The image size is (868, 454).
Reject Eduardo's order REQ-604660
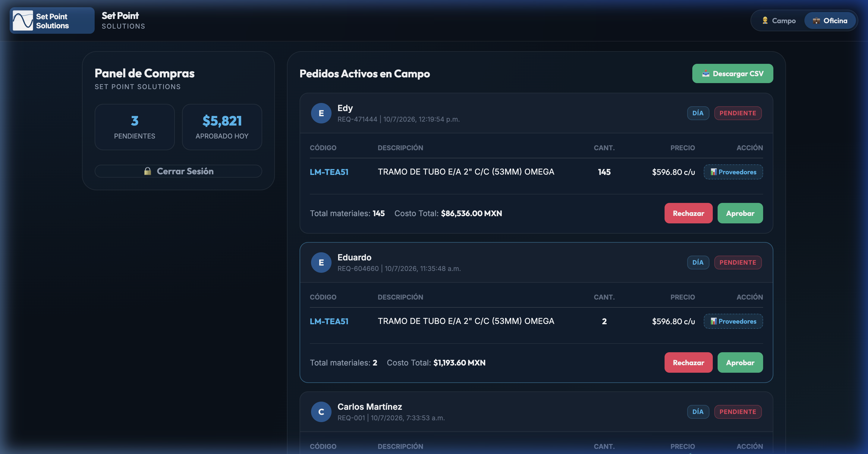point(688,362)
